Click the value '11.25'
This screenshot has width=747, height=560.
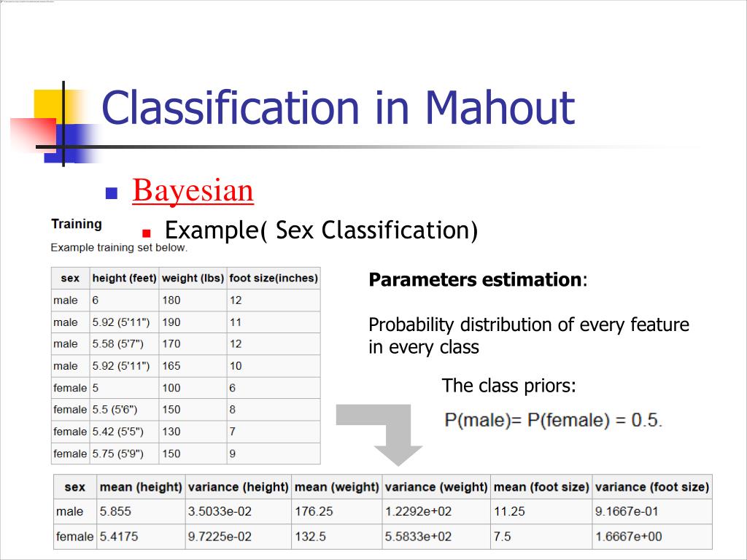[541, 511]
